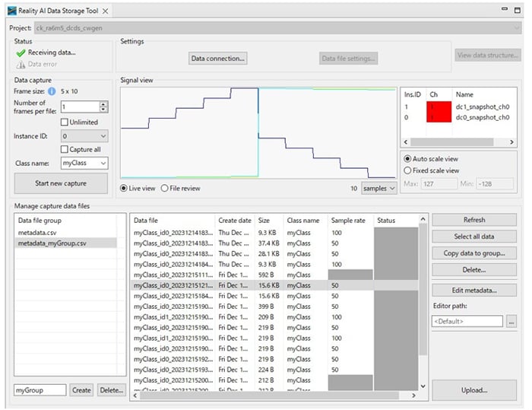Screen dimensions: 532x410
Task: Click the Data connection button
Action: (217, 59)
